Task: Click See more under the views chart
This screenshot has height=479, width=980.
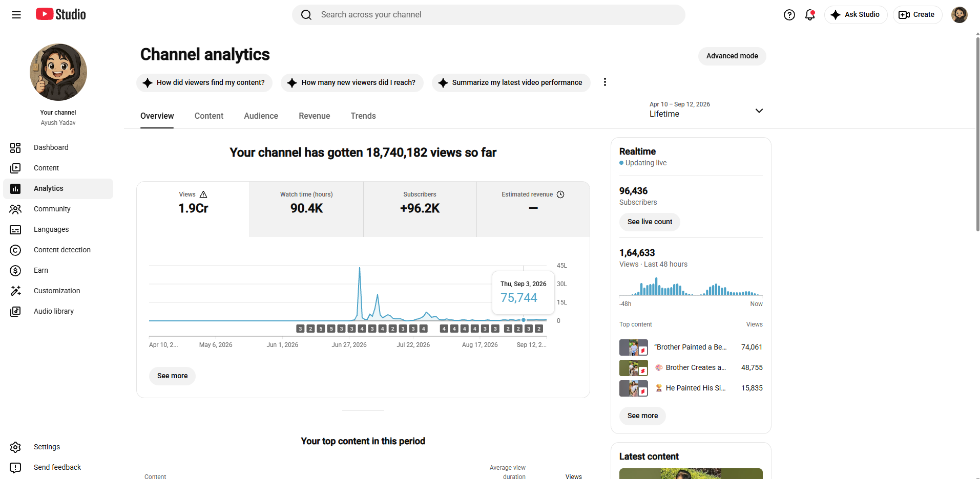Action: [172, 376]
